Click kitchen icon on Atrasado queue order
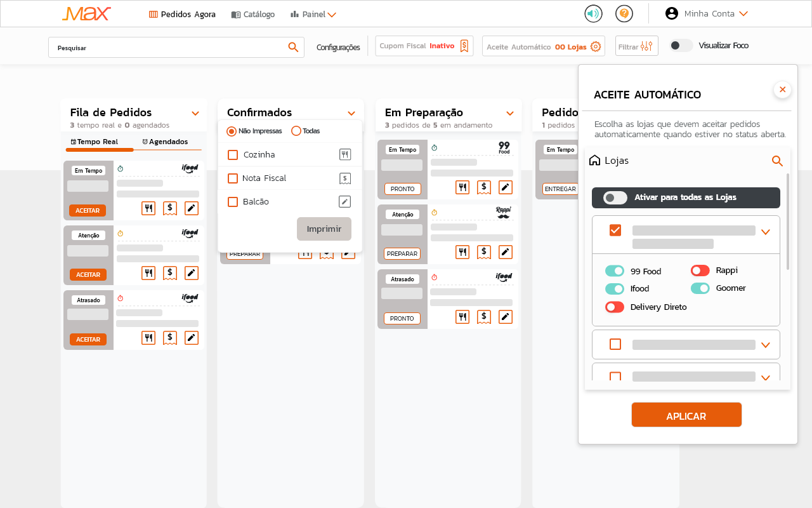This screenshot has height=508, width=812. (x=148, y=338)
